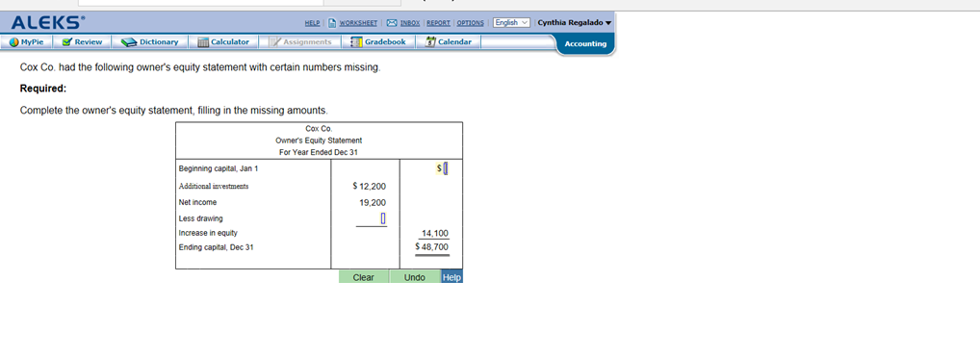This screenshot has height=358, width=980.
Task: Click the For Year Ended Dec 31 line
Action: 319,152
